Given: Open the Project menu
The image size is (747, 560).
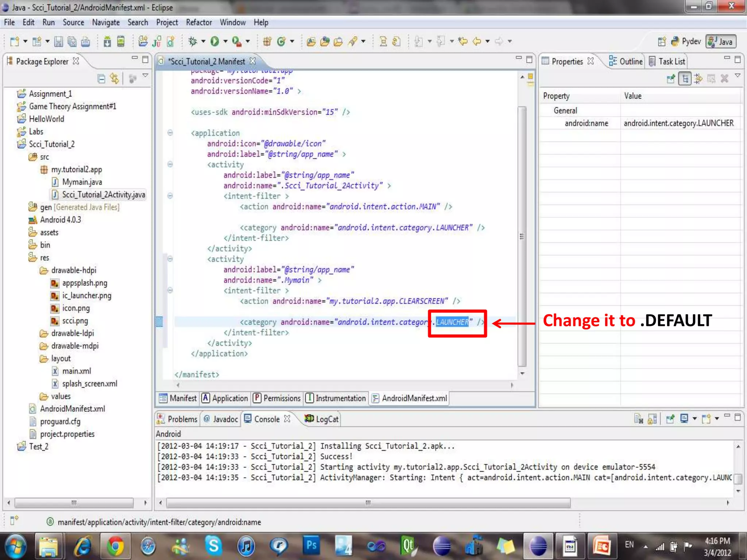Looking at the screenshot, I should pos(167,23).
